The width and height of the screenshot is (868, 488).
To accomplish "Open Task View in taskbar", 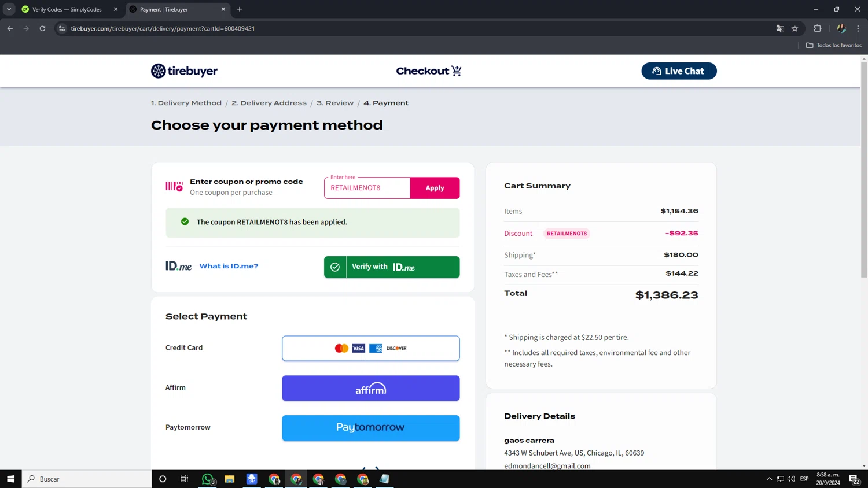I will 185,479.
